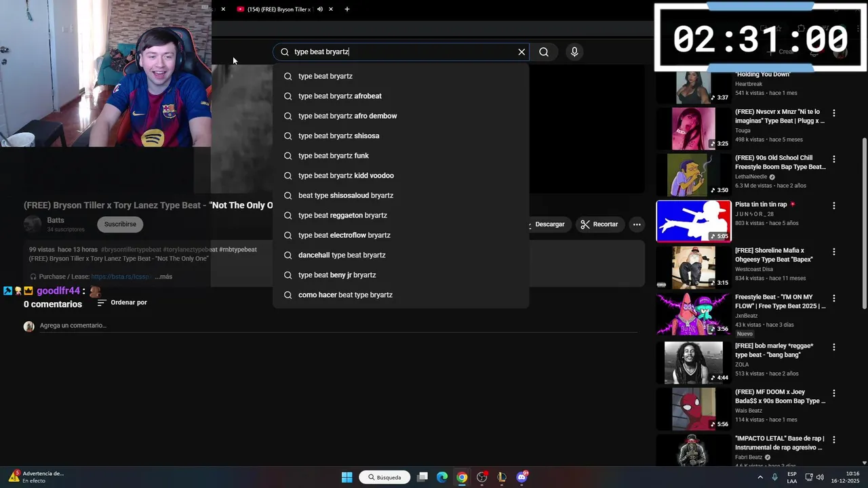Open options for 'MF DOOM x Joey Bada$$' video
This screenshot has width=868, height=488.
click(x=834, y=393)
